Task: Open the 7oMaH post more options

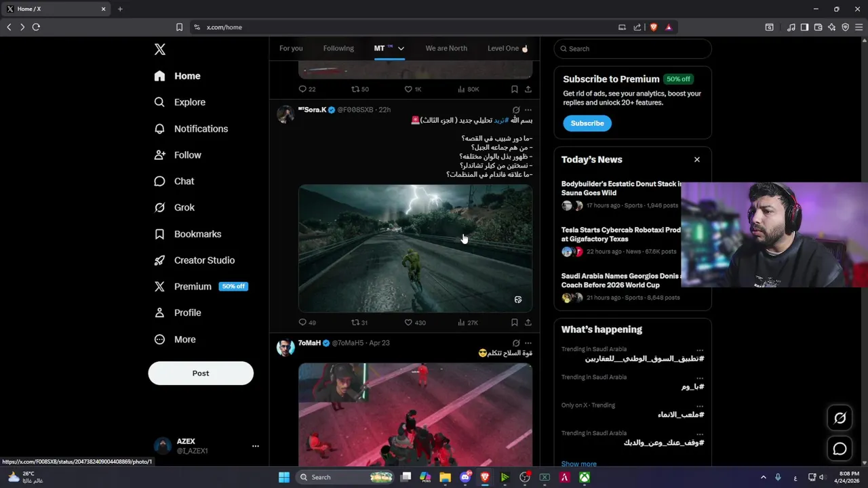Action: click(x=528, y=343)
